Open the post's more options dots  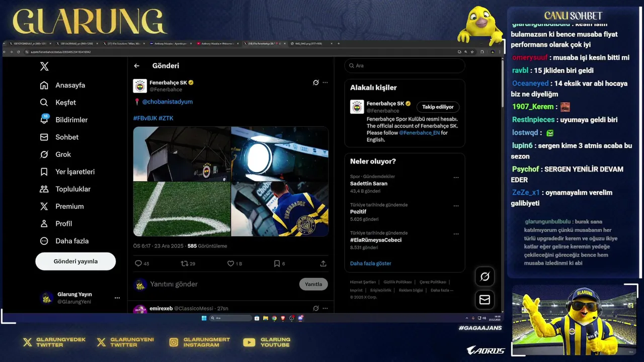pyautogui.click(x=326, y=82)
